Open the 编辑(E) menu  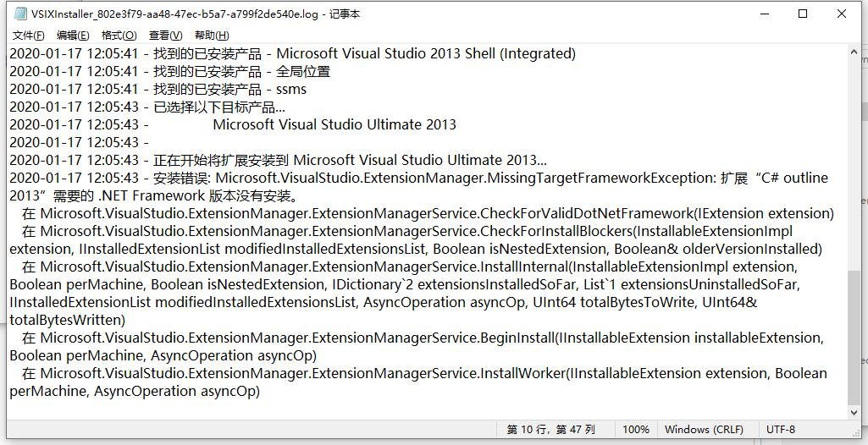point(73,36)
